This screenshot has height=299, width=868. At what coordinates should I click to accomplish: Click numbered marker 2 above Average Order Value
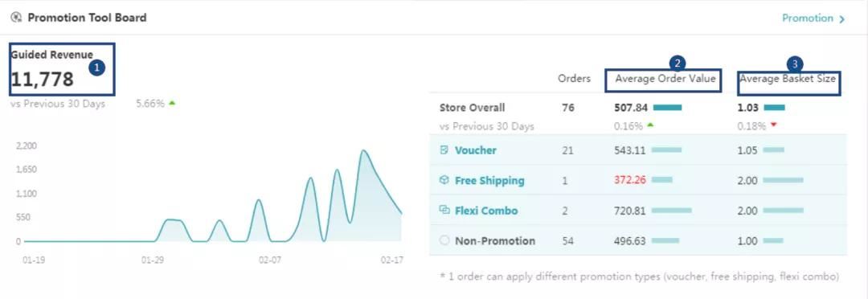coord(678,63)
